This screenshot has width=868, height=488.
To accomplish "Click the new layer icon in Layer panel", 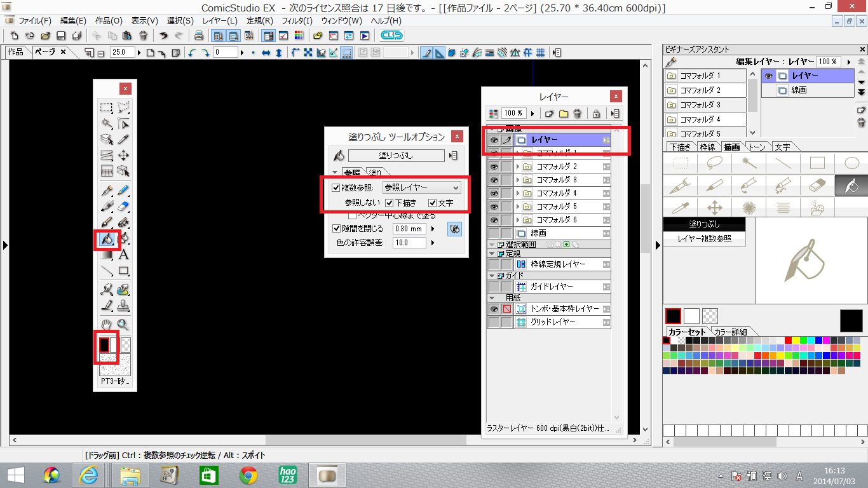I will [x=550, y=114].
